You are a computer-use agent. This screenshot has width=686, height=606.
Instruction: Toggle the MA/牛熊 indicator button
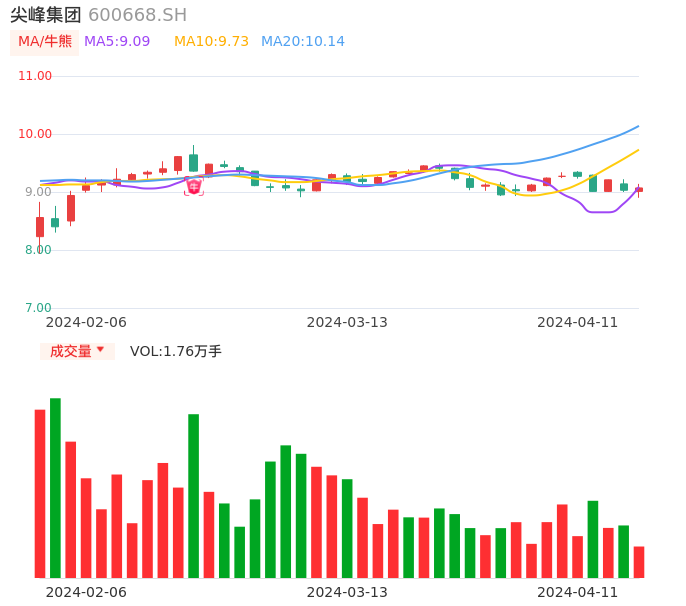click(45, 42)
